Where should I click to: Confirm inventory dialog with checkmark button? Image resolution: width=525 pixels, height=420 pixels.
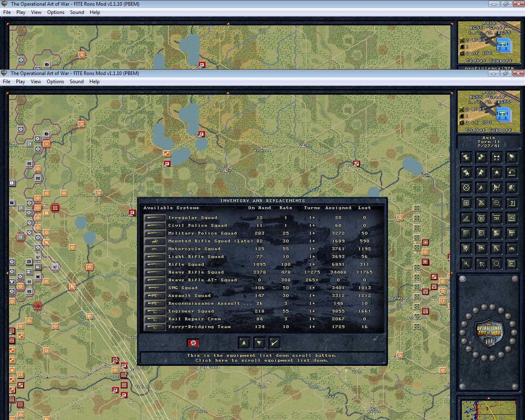[x=274, y=343]
